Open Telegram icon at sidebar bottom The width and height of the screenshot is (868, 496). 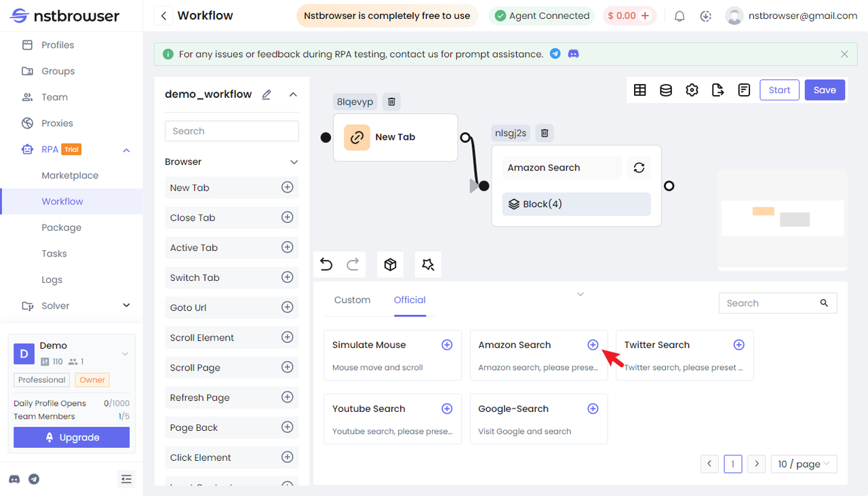click(34, 479)
